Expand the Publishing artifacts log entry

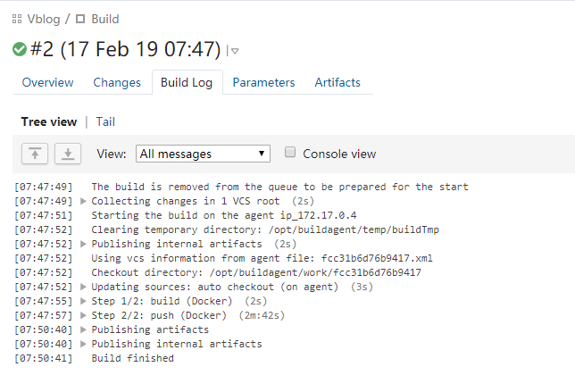click(83, 329)
